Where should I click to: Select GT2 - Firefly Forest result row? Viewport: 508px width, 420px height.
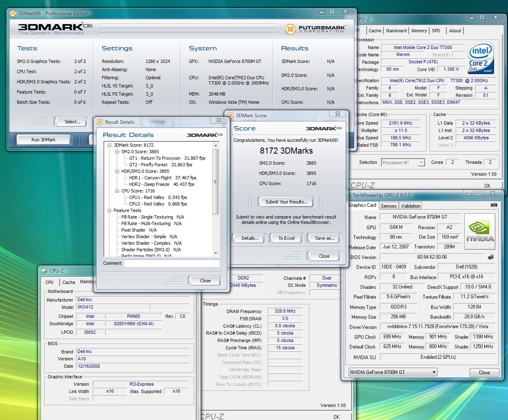point(161,165)
